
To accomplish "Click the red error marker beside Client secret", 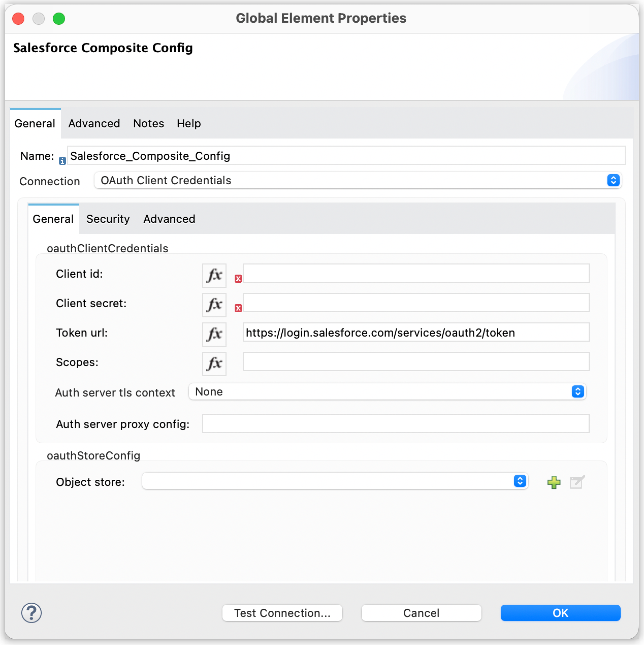I will point(238,308).
